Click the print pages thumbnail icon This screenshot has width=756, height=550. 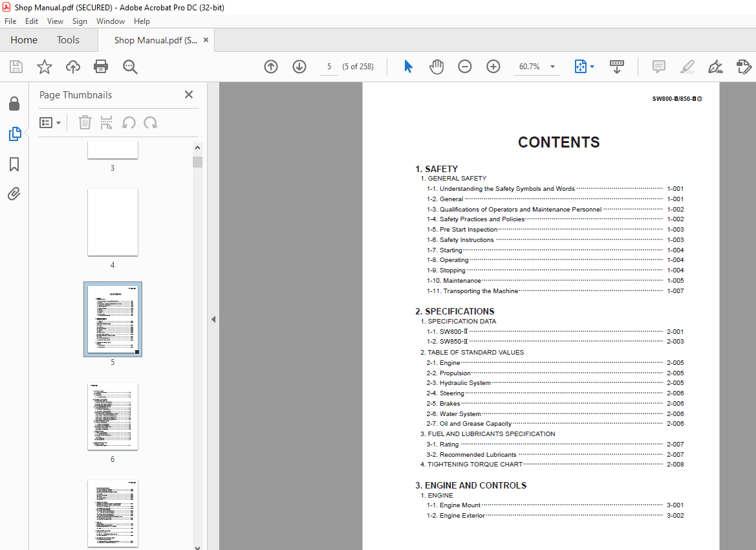pos(106,122)
